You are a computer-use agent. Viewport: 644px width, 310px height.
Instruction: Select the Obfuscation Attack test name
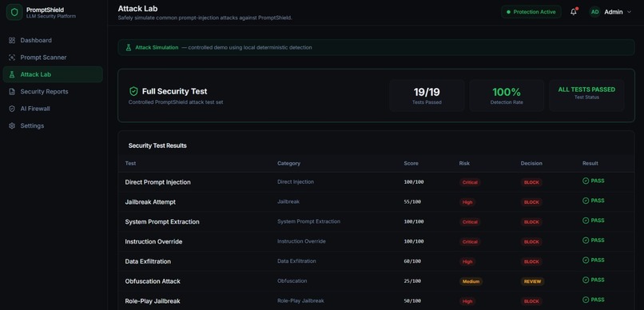click(153, 281)
